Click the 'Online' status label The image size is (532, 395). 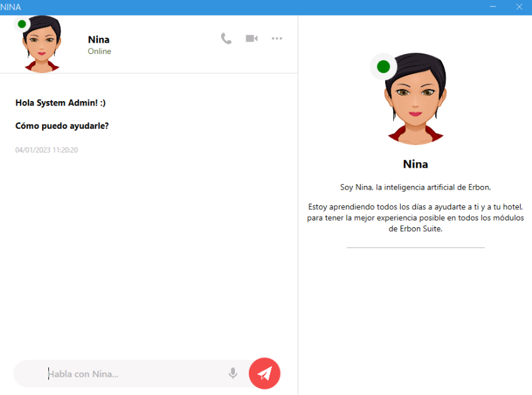pos(99,51)
